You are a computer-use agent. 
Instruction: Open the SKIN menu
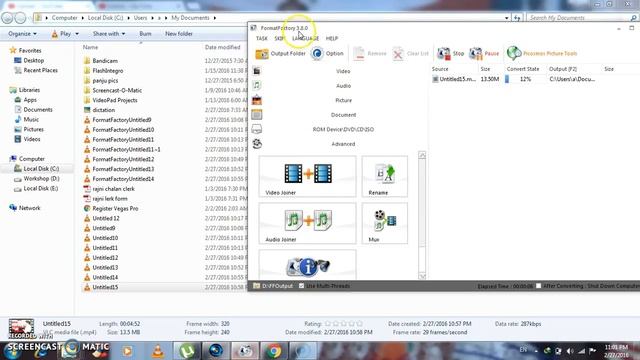tap(280, 38)
